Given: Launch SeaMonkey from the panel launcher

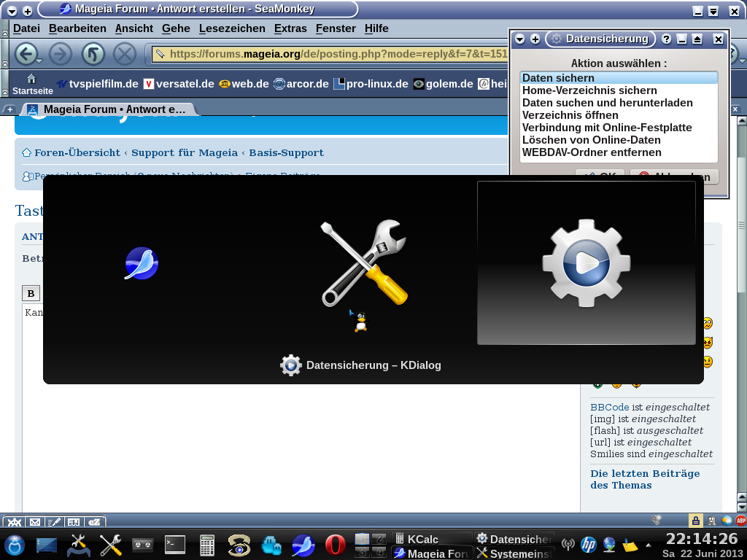Looking at the screenshot, I should click(x=303, y=545).
